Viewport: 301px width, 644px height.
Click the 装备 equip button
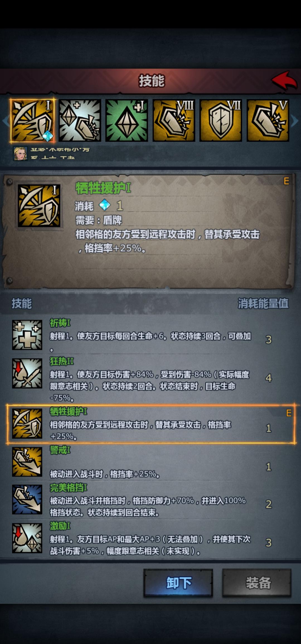(x=257, y=583)
